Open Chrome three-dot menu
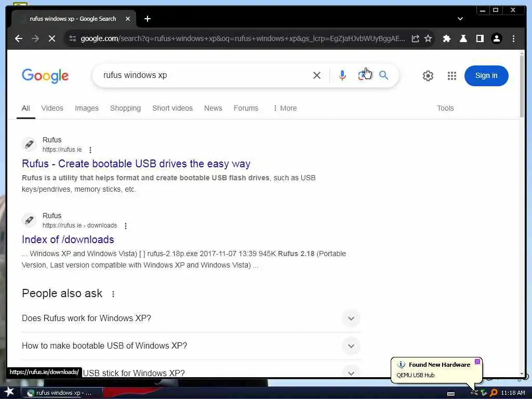This screenshot has width=532, height=399. tap(513, 38)
